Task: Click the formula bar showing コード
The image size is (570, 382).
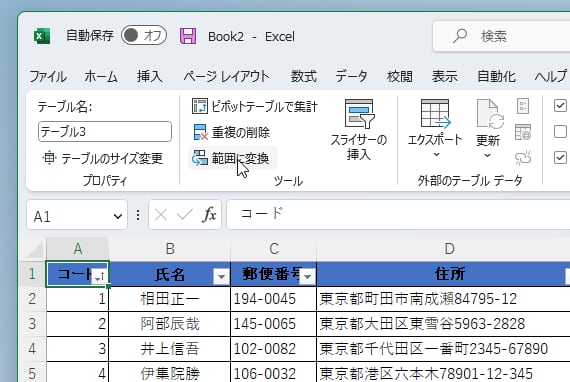Action: click(398, 214)
